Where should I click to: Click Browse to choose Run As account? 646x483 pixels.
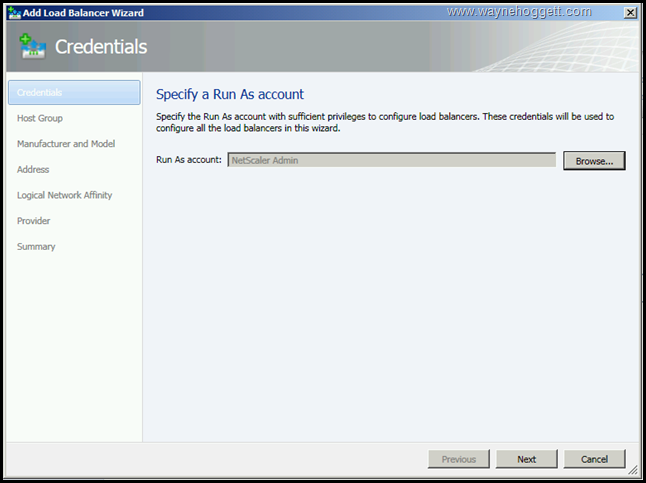click(x=594, y=161)
